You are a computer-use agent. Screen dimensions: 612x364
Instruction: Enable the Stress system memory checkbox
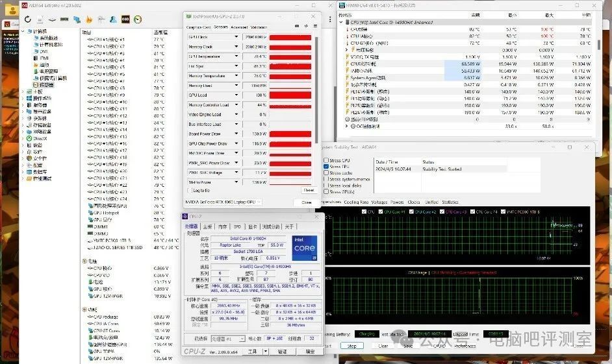[x=326, y=179]
